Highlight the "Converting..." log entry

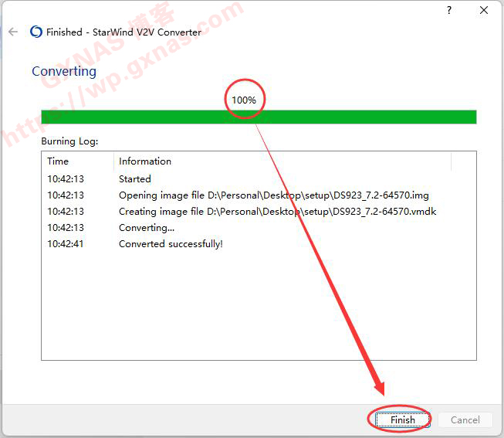147,228
